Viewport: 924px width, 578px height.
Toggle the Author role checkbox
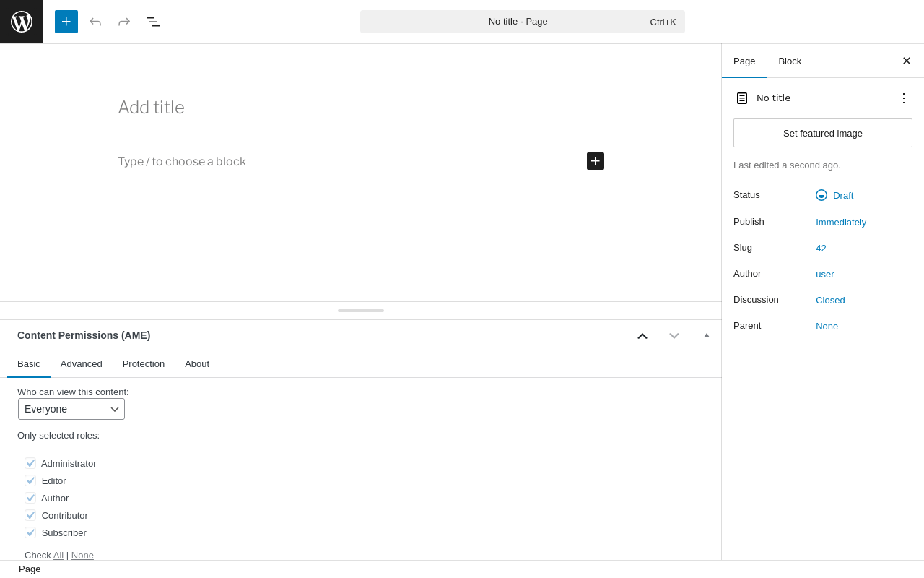click(x=30, y=498)
